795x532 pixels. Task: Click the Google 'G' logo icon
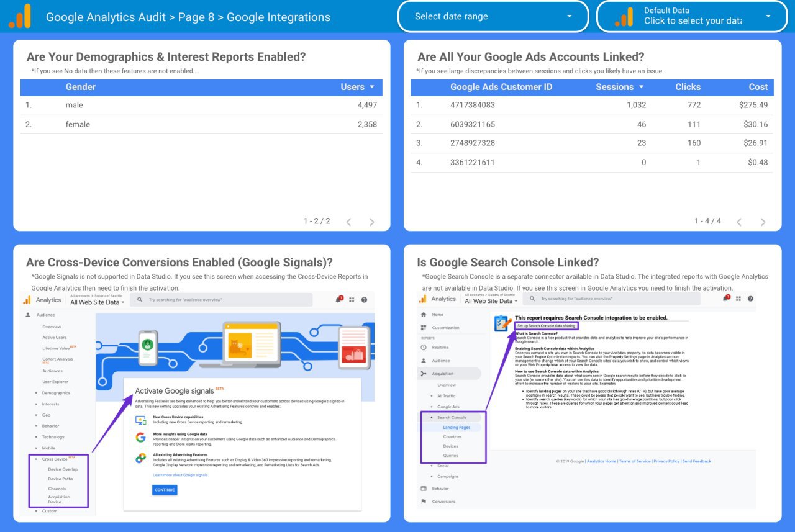pos(141,438)
